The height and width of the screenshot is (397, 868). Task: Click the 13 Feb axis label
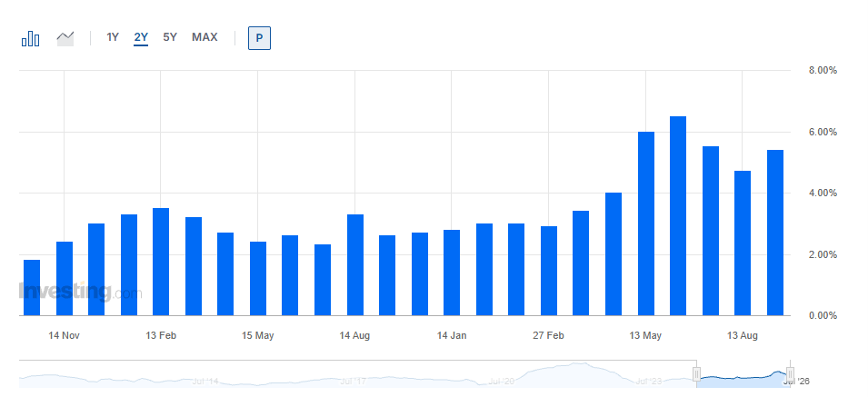[x=161, y=335]
